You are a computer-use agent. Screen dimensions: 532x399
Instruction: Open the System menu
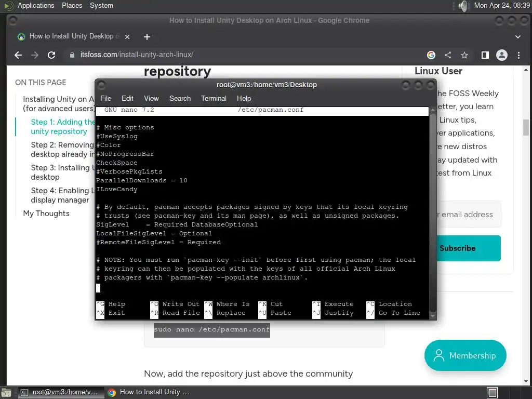101,6
